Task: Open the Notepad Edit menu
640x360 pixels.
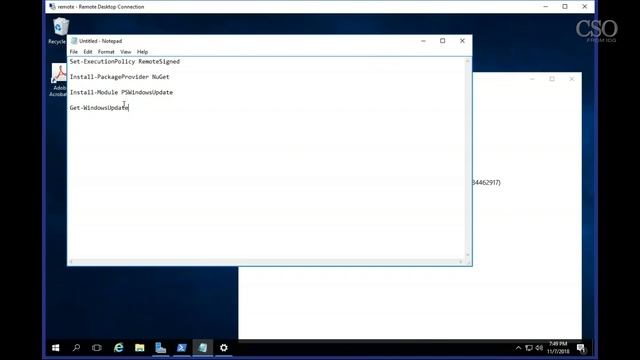Action: coord(88,52)
